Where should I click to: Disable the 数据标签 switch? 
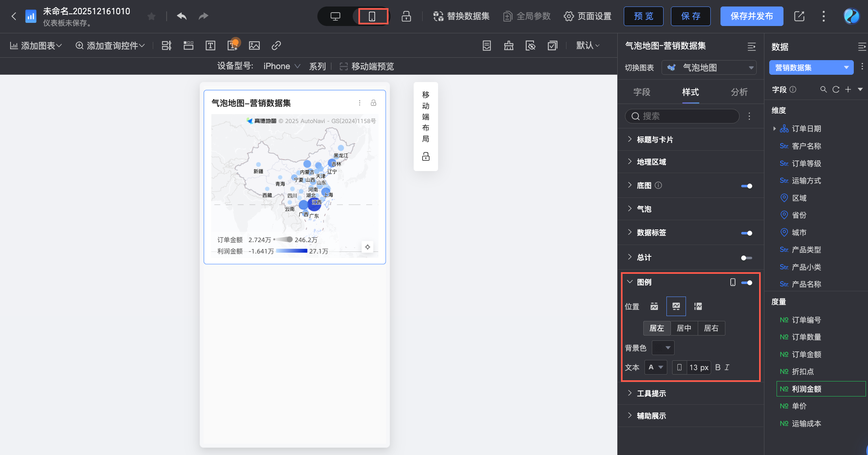tap(746, 233)
